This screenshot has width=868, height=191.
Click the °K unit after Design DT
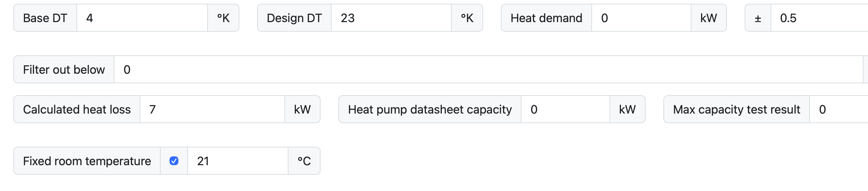467,18
